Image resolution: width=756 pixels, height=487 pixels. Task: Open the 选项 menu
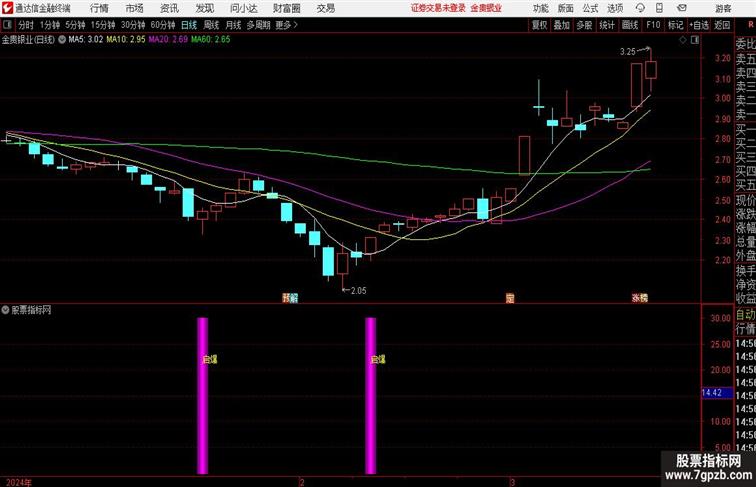tap(615, 8)
